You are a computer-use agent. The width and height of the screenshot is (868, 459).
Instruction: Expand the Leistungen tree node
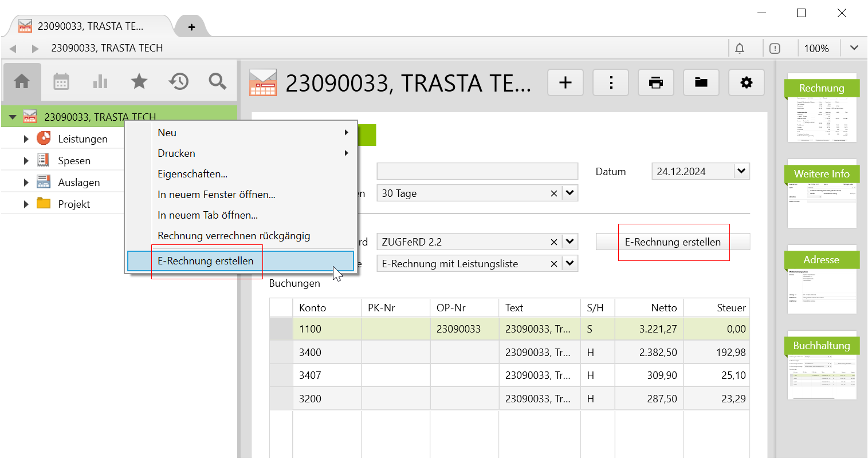coord(26,139)
